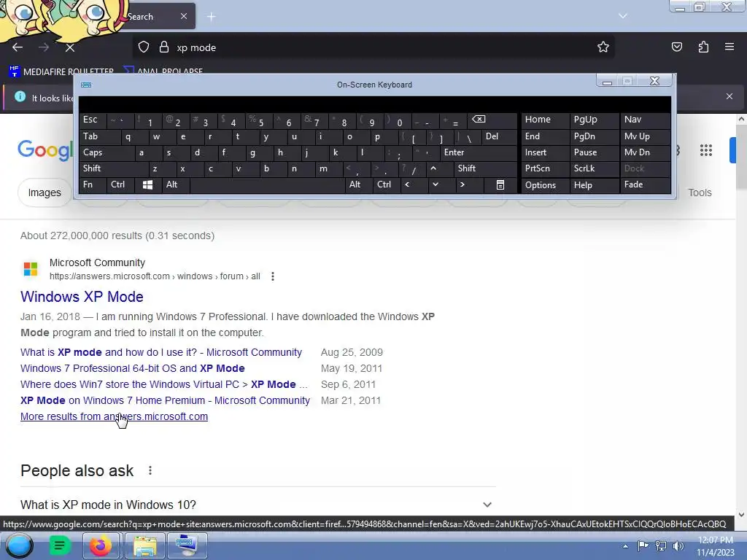The height and width of the screenshot is (560, 747).
Task: Toggle the right Shift key on keyboard
Action: point(485,168)
